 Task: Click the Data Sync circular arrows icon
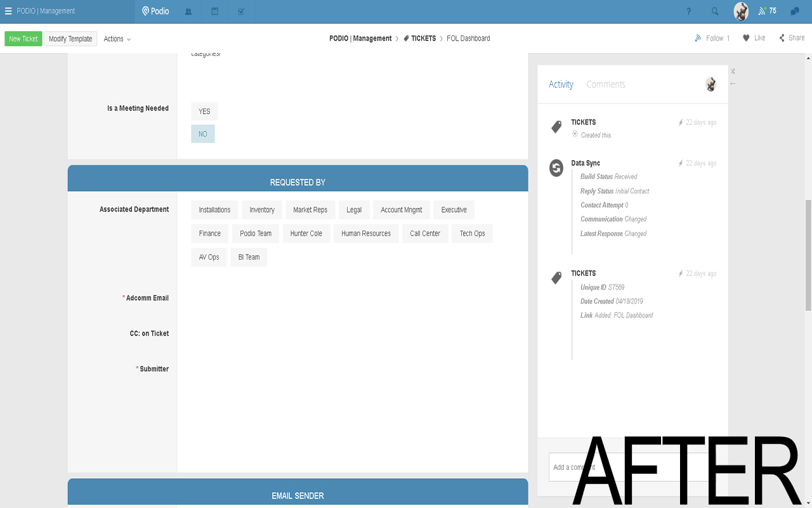(x=556, y=168)
